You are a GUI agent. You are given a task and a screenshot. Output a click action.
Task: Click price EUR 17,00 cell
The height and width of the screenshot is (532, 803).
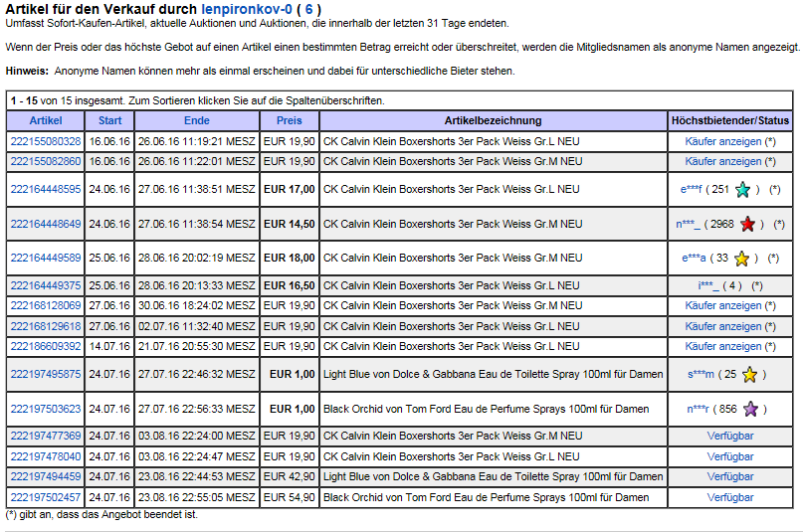click(x=290, y=189)
